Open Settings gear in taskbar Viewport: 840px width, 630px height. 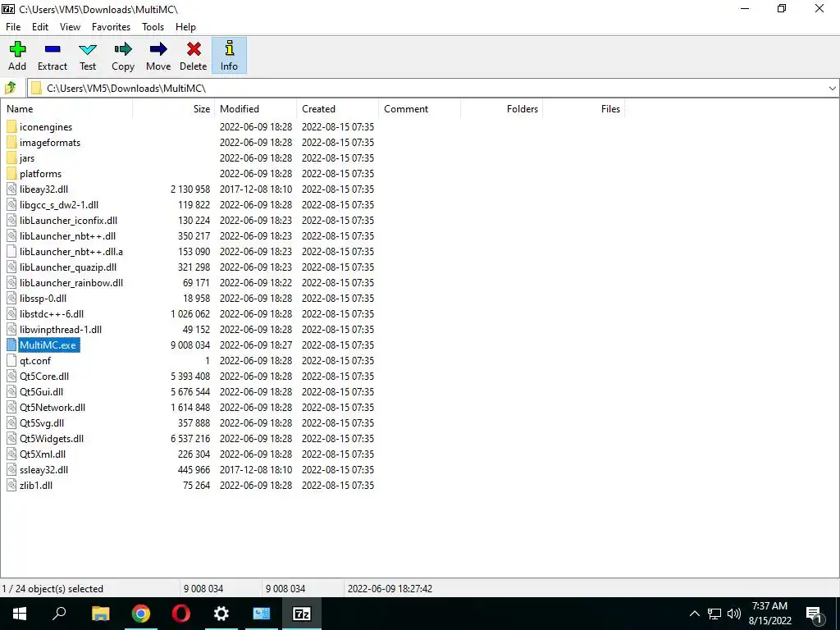tap(221, 614)
